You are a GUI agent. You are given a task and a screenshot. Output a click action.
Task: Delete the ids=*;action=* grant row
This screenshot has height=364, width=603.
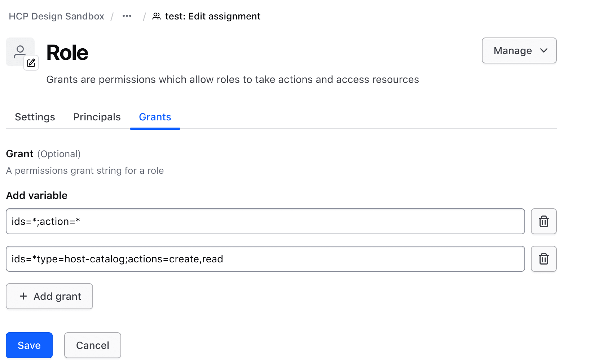pyautogui.click(x=543, y=221)
